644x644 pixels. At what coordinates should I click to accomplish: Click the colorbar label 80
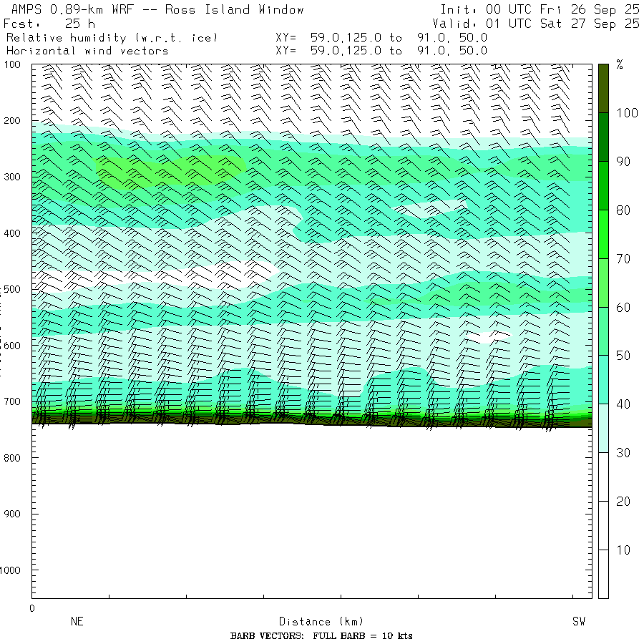623,210
